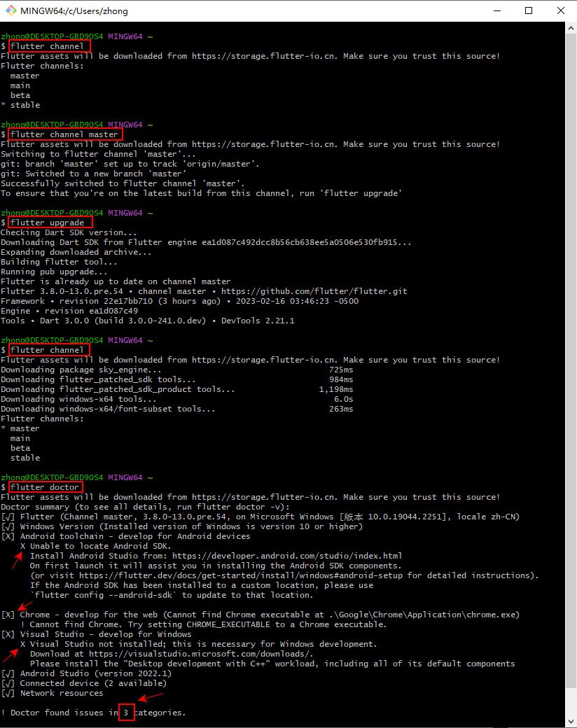Click 'Cannot find Chrome' warning line
Viewport: 577px width, 728px height.
(204, 624)
